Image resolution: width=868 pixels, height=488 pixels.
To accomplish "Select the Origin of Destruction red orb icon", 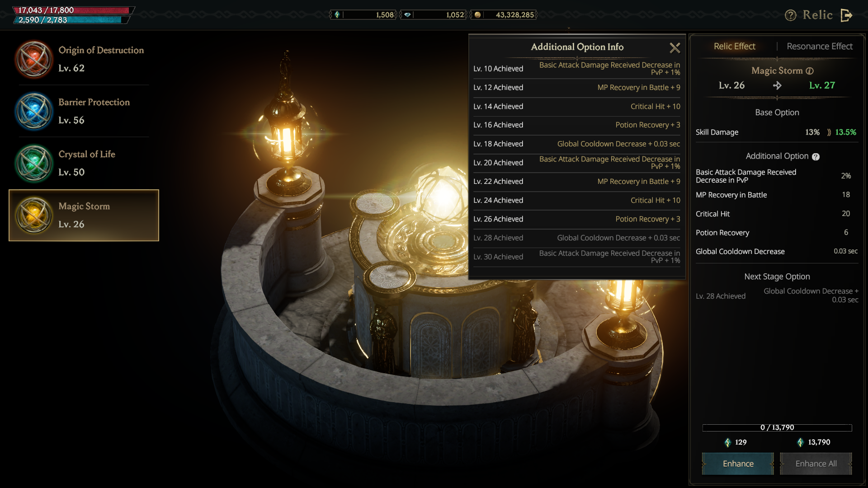I will click(x=34, y=59).
